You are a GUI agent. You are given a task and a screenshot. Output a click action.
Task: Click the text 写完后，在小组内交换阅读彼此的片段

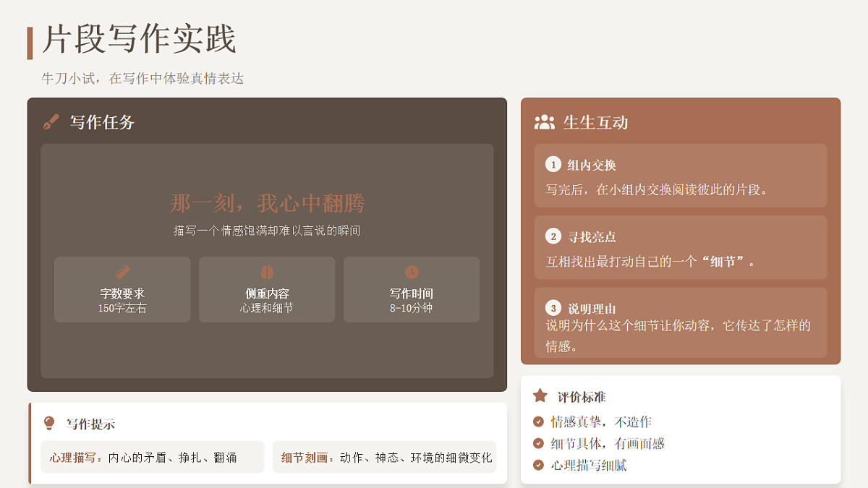coord(656,189)
